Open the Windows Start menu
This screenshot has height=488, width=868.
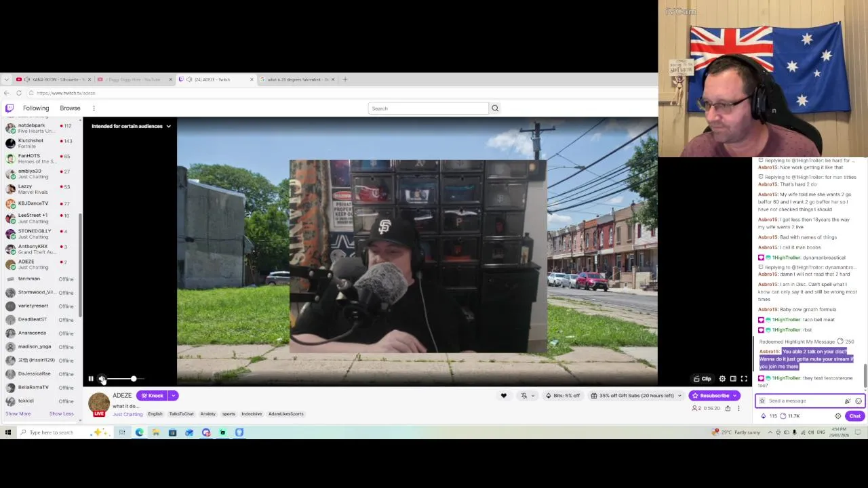point(8,432)
